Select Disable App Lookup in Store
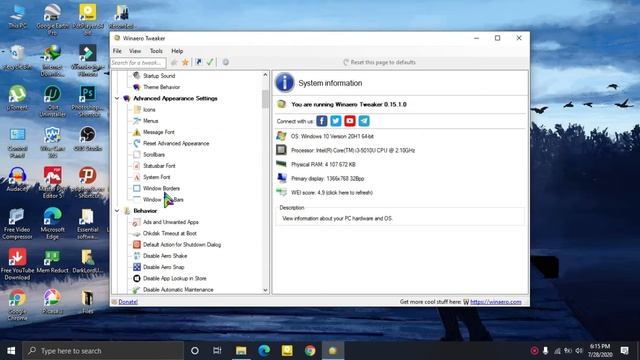The width and height of the screenshot is (640, 360). pyautogui.click(x=174, y=278)
